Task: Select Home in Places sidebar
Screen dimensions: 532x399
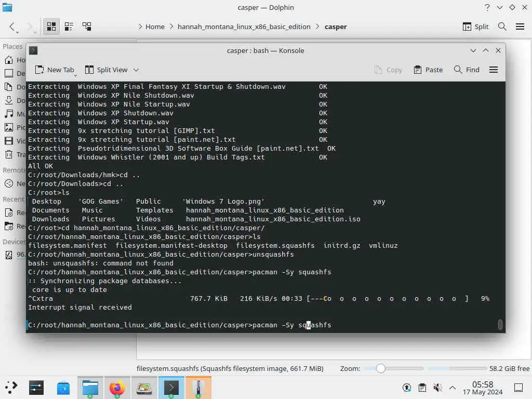Action: click(15, 60)
